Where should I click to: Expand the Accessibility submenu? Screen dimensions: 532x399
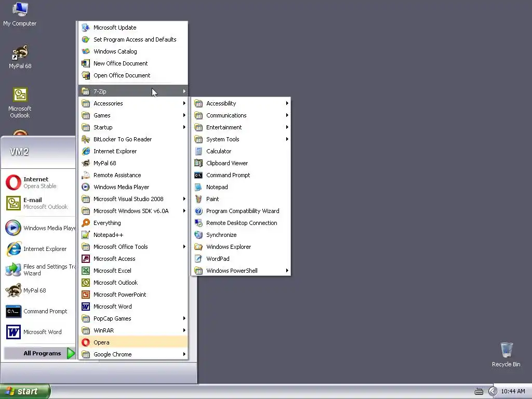click(241, 103)
